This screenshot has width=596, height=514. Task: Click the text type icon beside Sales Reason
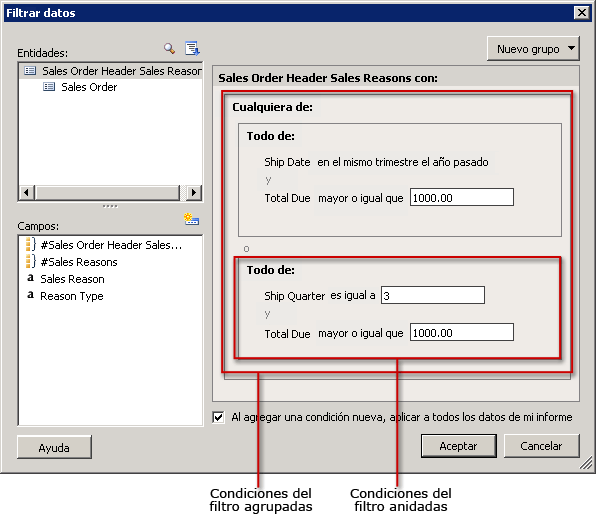(31, 278)
